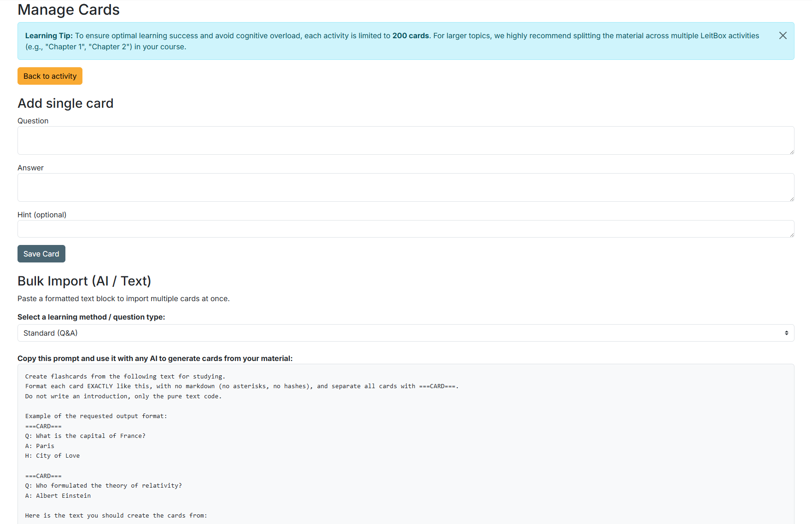812x524 pixels.
Task: Click 'Q: Who formulated the theory of relativity?'
Action: coord(104,485)
